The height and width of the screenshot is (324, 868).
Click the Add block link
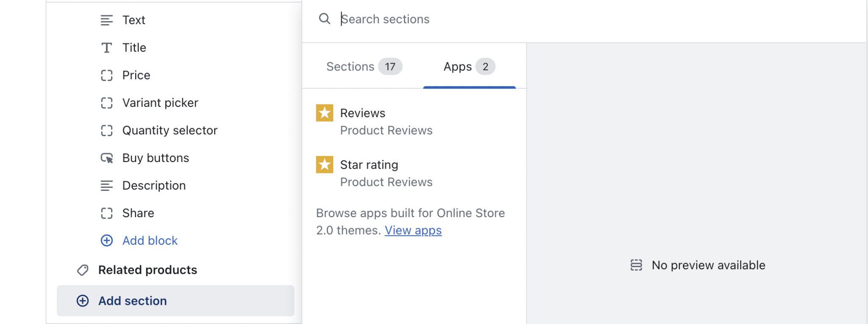(x=150, y=240)
